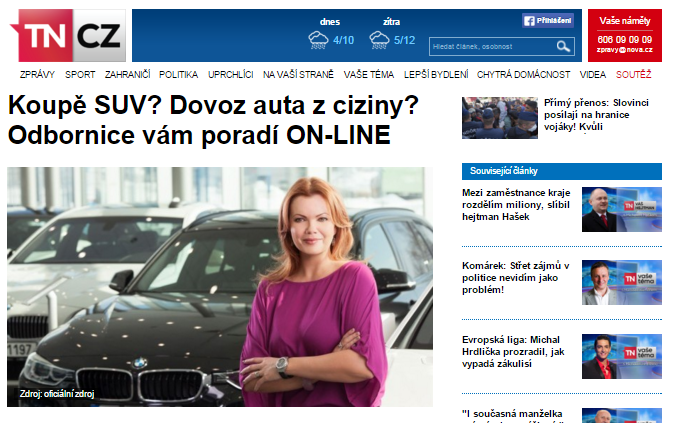The image size is (673, 423).
Task: Open the Komárek Střet zájmů article
Action: [x=515, y=278]
